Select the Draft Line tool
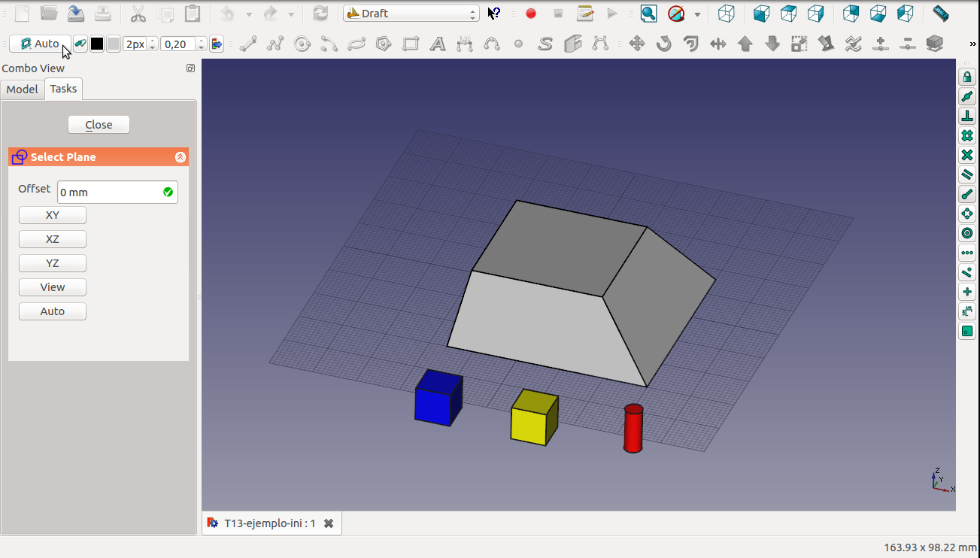Screen dimensions: 980x558 pos(248,44)
